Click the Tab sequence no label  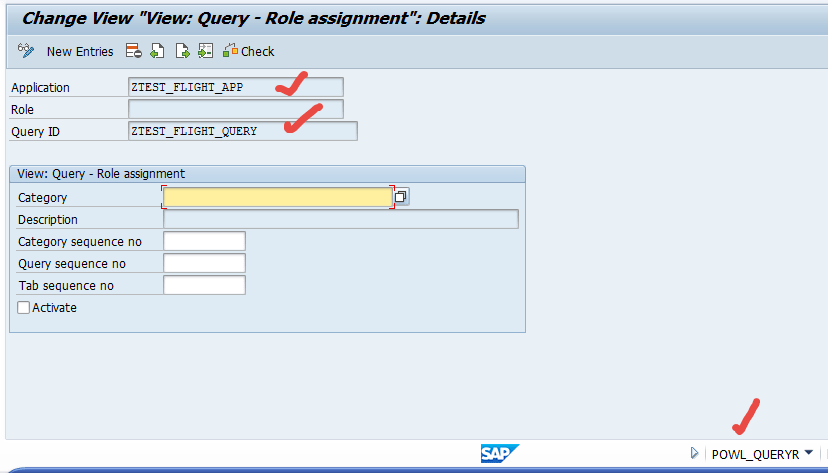click(66, 286)
